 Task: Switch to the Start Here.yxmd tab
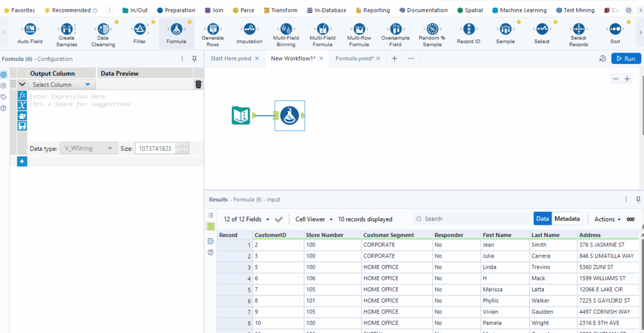click(x=231, y=59)
